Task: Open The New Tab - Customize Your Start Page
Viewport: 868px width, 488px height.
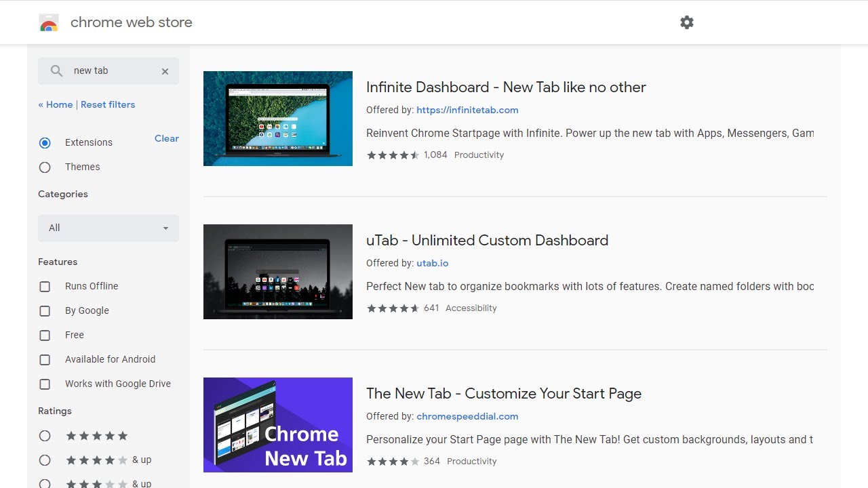Action: coord(504,394)
